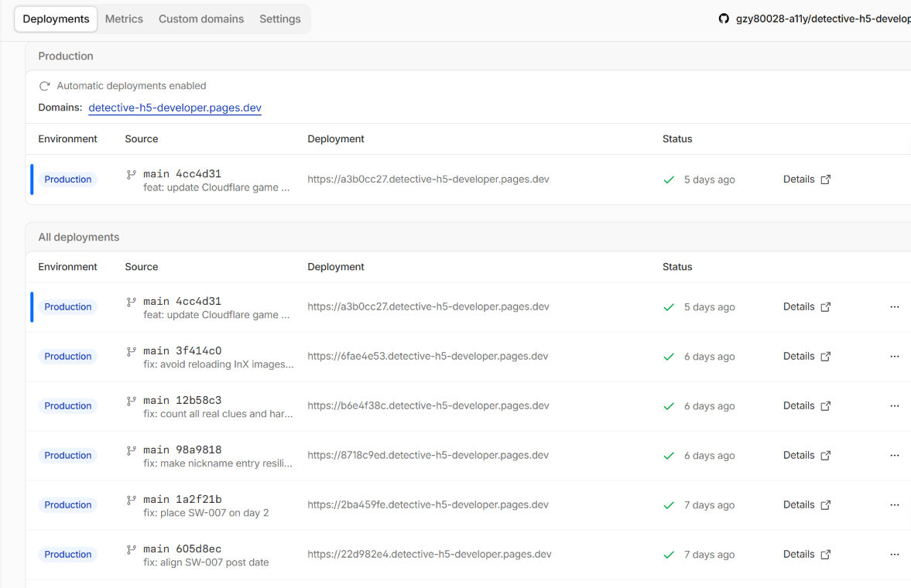Click branch icon for 4cc4d31 in All deployments

pyautogui.click(x=132, y=302)
